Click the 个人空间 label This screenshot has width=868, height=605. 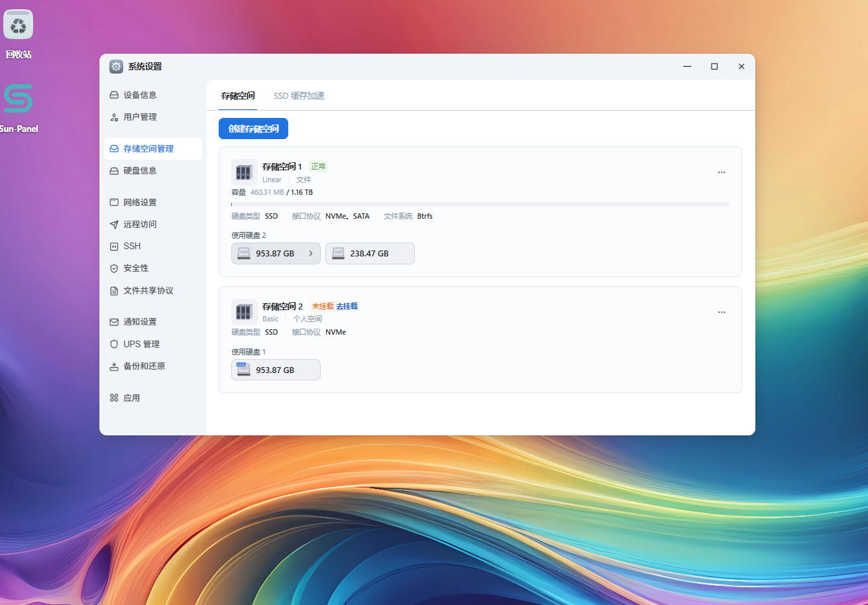[x=307, y=319]
